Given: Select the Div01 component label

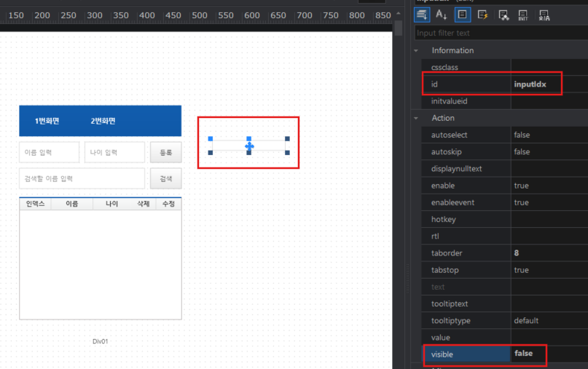Looking at the screenshot, I should [100, 341].
